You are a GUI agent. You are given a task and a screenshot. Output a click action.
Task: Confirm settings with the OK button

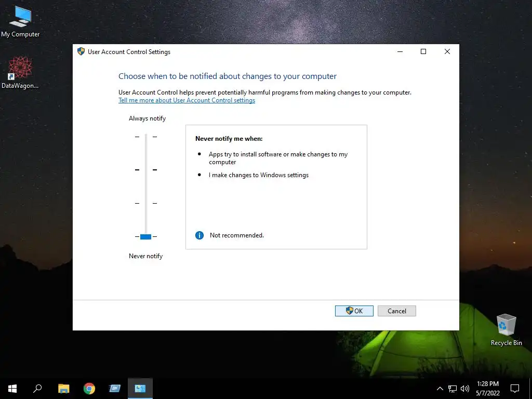(354, 311)
